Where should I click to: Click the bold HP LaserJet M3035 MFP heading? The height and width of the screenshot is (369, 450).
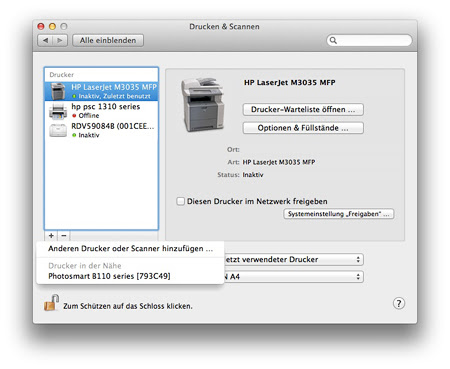coord(290,83)
